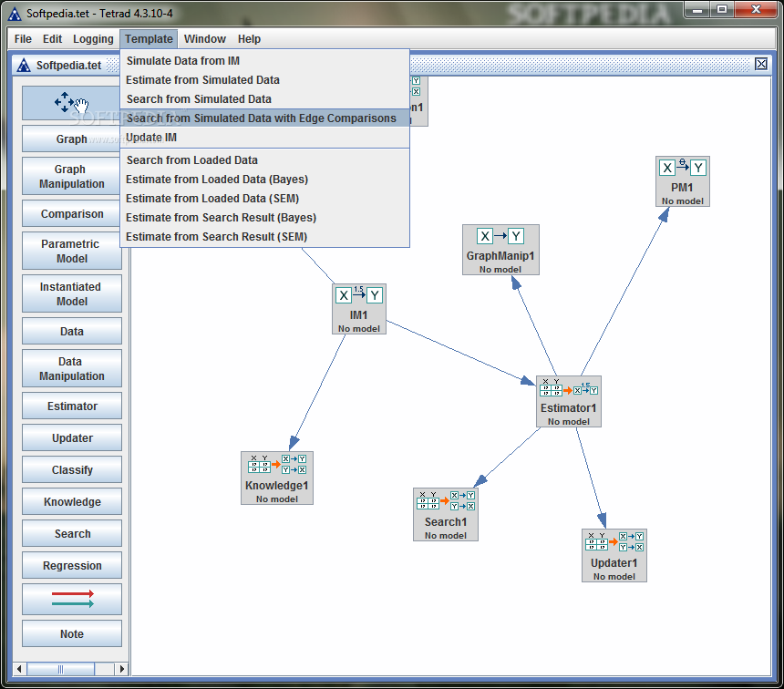The image size is (784, 689).
Task: Open the Help menu
Action: 249,39
